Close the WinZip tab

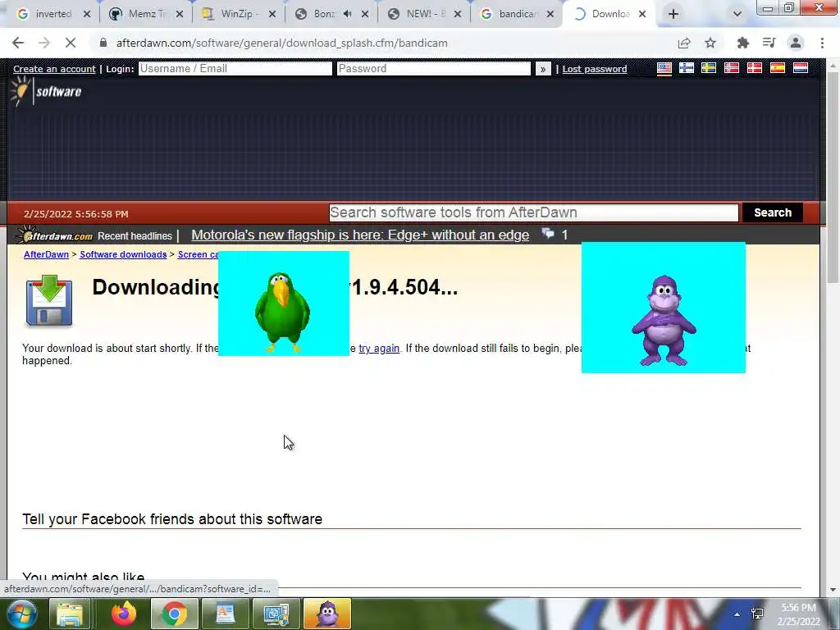(x=272, y=14)
